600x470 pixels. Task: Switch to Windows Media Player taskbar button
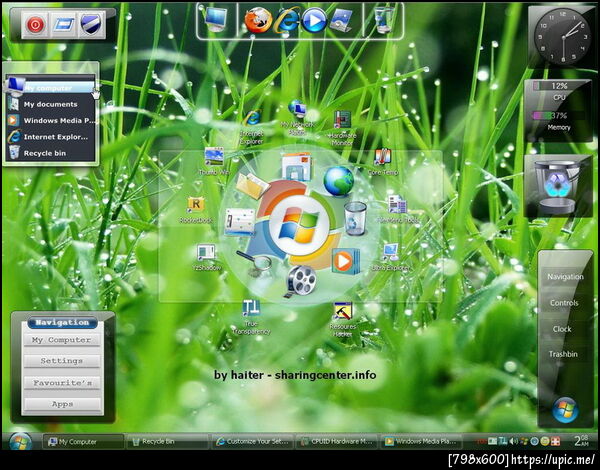[421, 442]
